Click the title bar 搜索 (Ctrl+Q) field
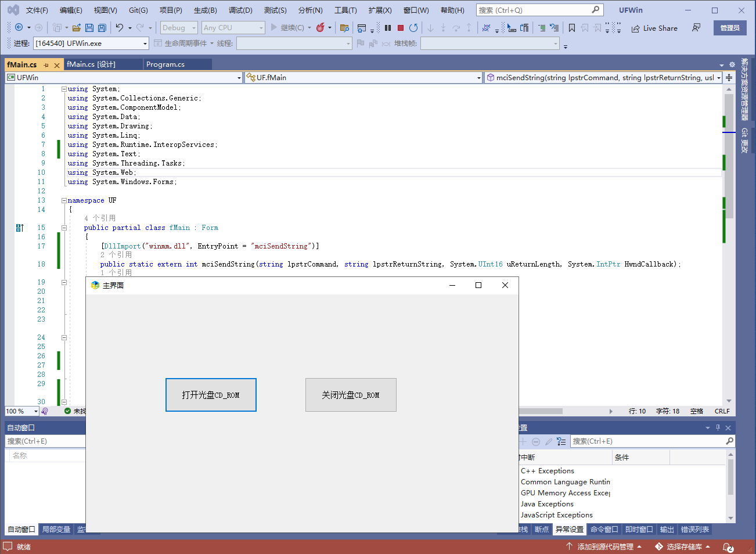This screenshot has height=554, width=756. point(539,10)
